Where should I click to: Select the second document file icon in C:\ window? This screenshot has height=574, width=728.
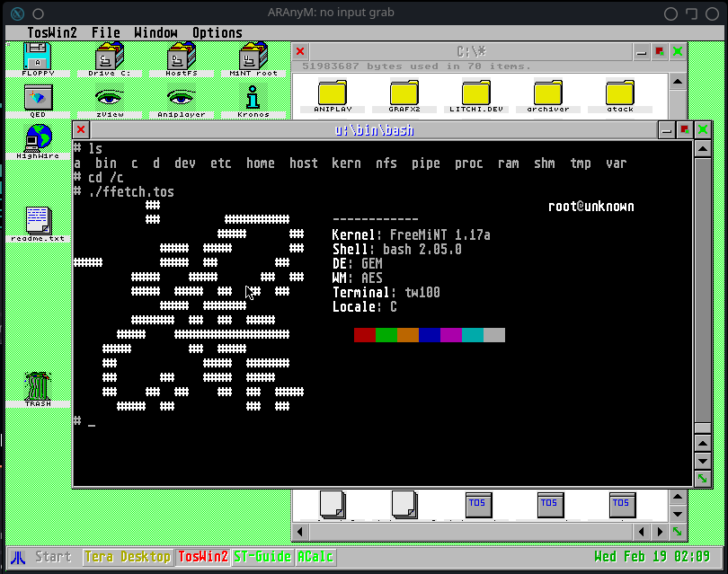pyautogui.click(x=404, y=505)
